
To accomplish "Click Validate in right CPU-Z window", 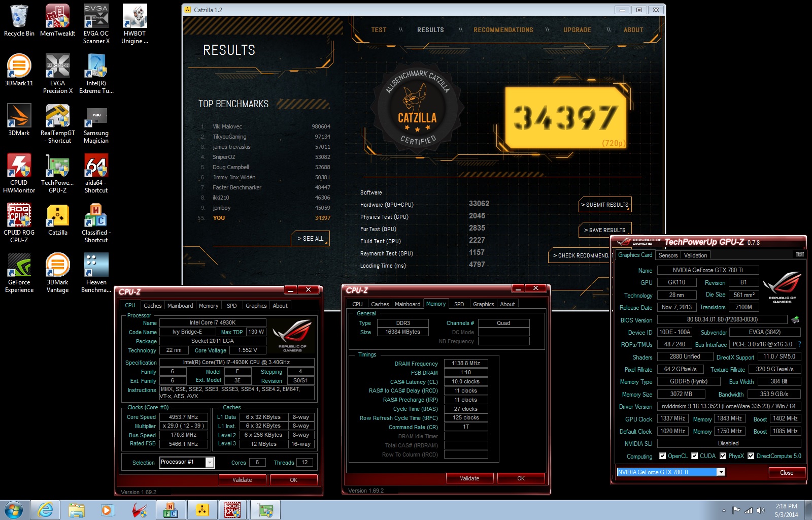I will coord(469,478).
